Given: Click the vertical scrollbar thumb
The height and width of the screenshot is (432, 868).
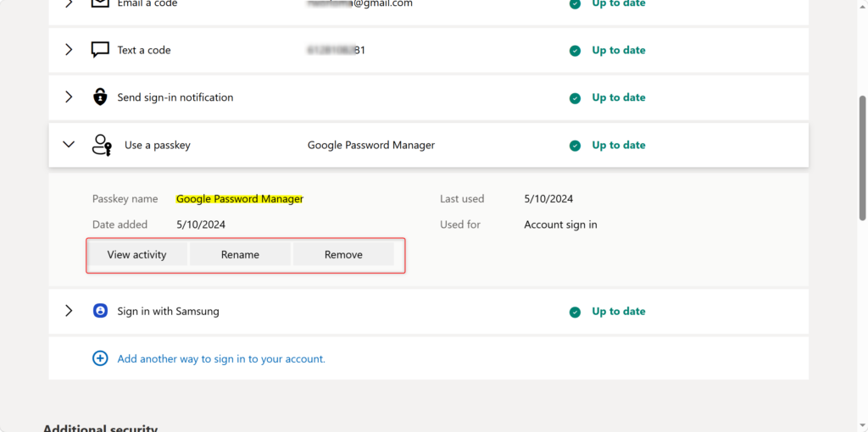Looking at the screenshot, I should click(x=862, y=158).
